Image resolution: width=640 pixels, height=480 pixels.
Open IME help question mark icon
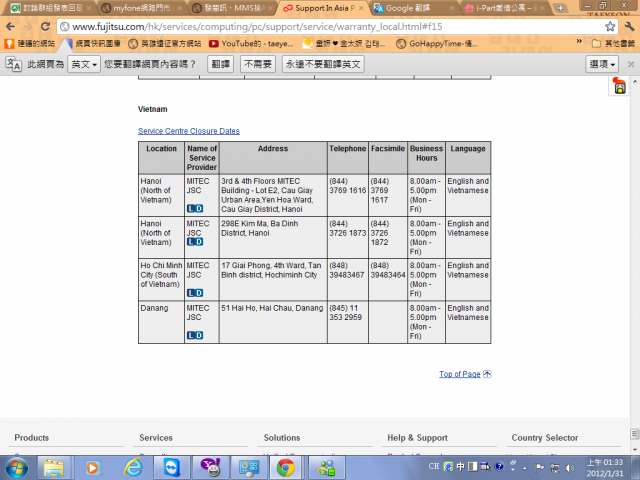point(499,466)
